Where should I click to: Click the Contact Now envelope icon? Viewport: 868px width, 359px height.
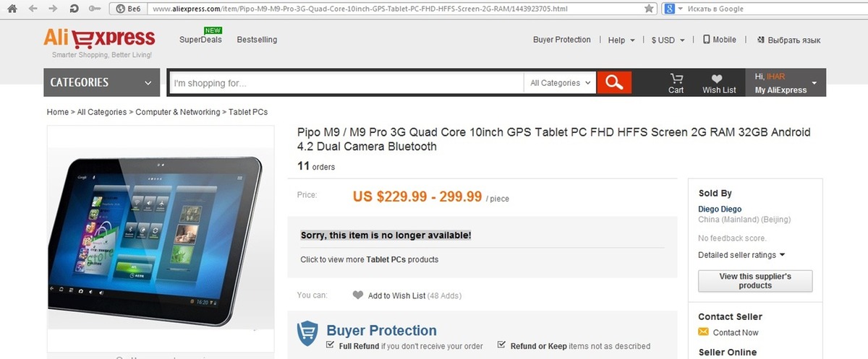703,332
